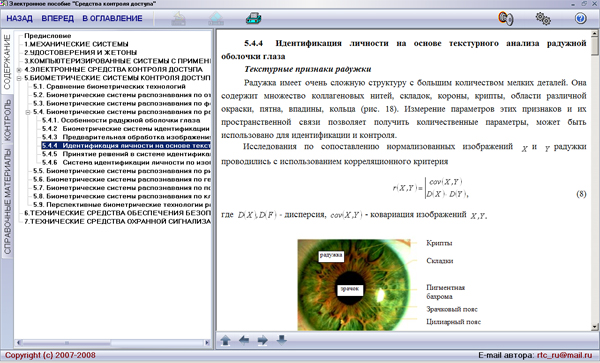Open section 5.7 in the contents tree
This screenshot has width=600, height=363.
coord(122,188)
